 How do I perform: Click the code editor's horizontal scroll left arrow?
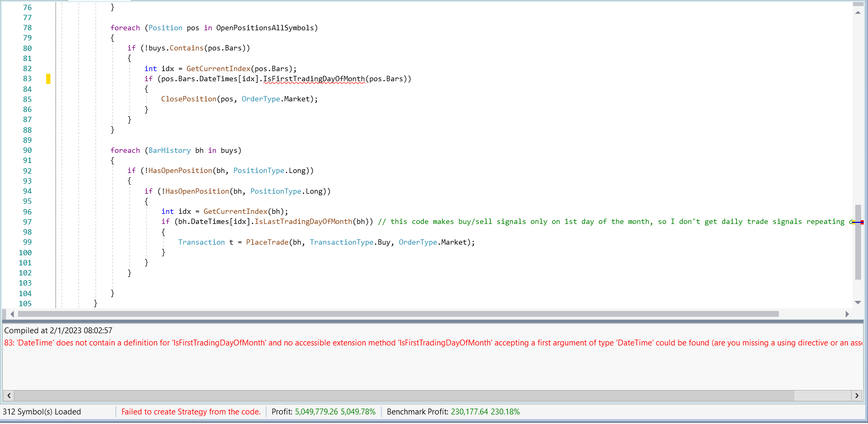point(12,314)
